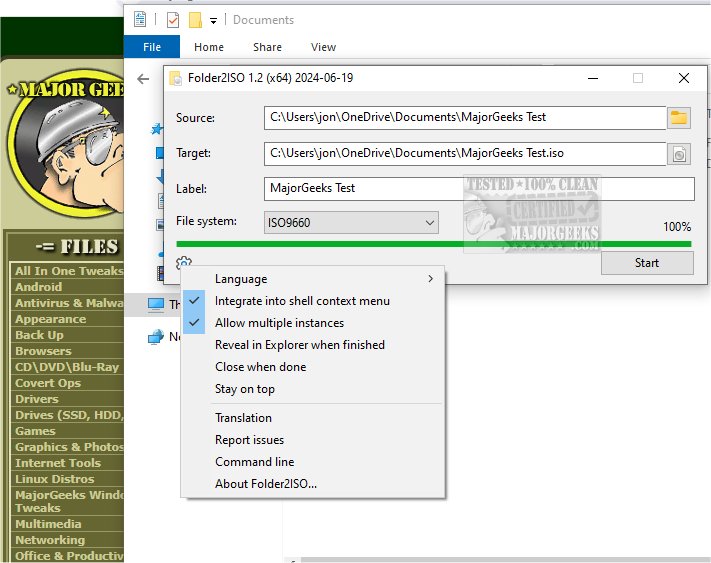Open Browsers category link

pyautogui.click(x=43, y=351)
